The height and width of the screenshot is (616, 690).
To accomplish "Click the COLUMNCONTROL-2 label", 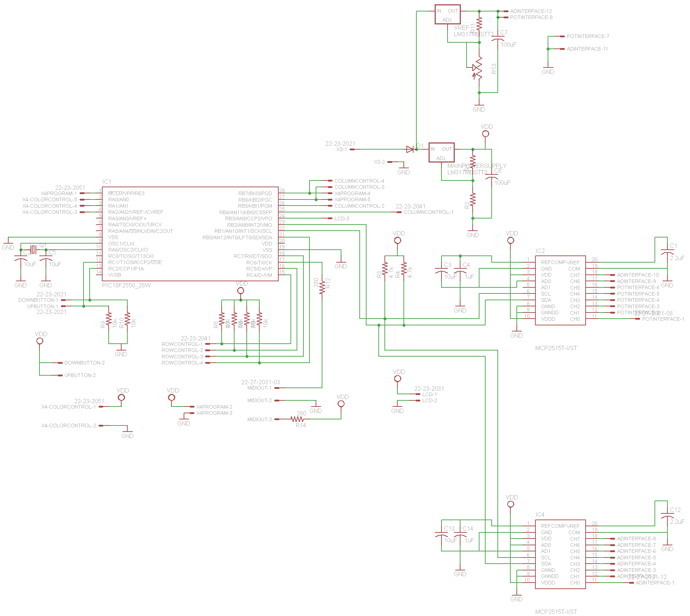I will pyautogui.click(x=359, y=206).
